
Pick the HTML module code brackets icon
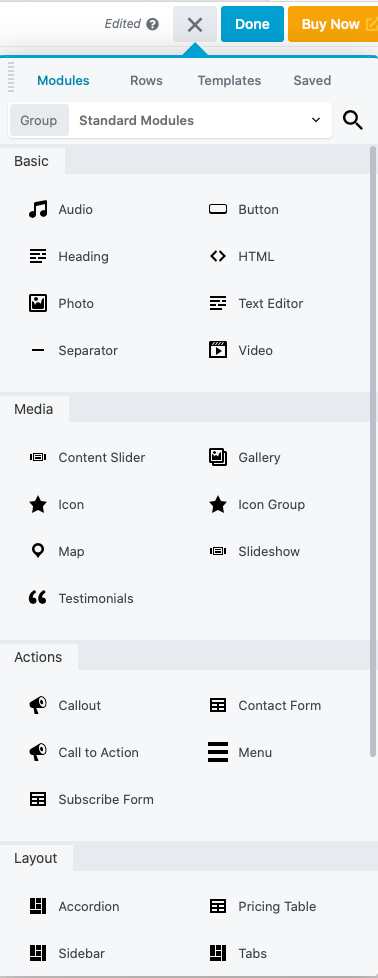click(x=218, y=256)
